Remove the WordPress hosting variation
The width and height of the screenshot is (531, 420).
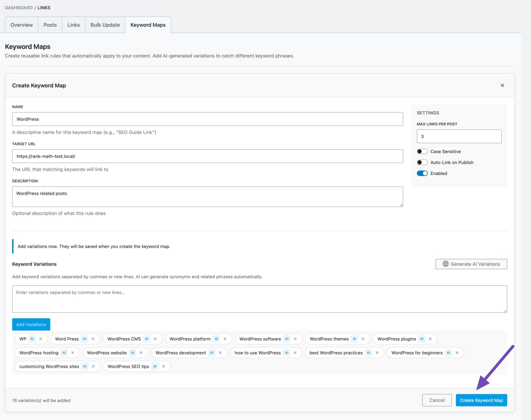point(73,353)
